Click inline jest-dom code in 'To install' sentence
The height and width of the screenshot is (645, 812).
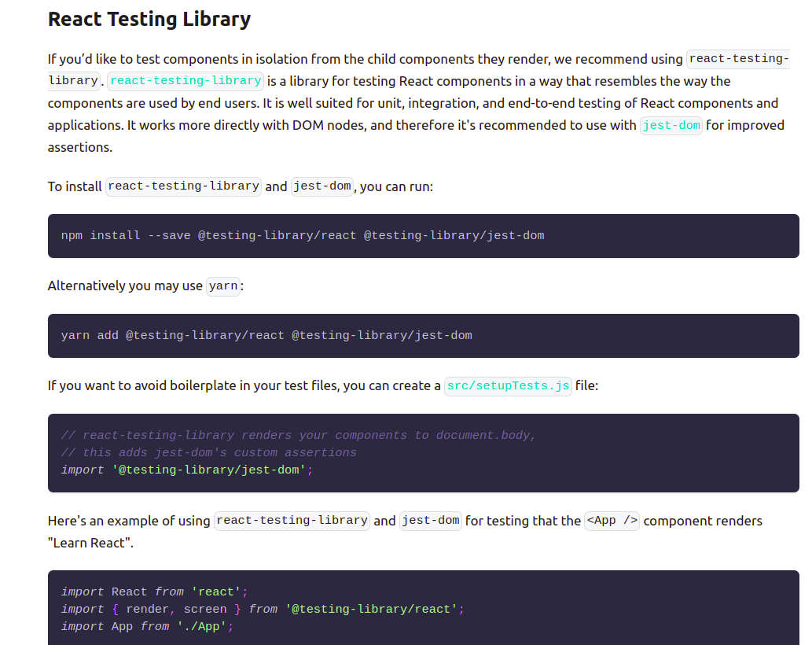(322, 186)
